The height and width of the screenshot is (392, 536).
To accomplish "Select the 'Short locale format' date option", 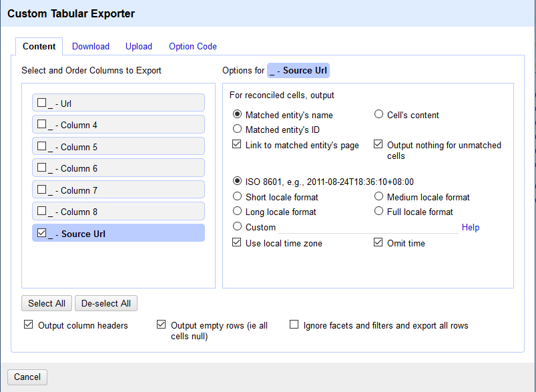I will click(x=237, y=196).
